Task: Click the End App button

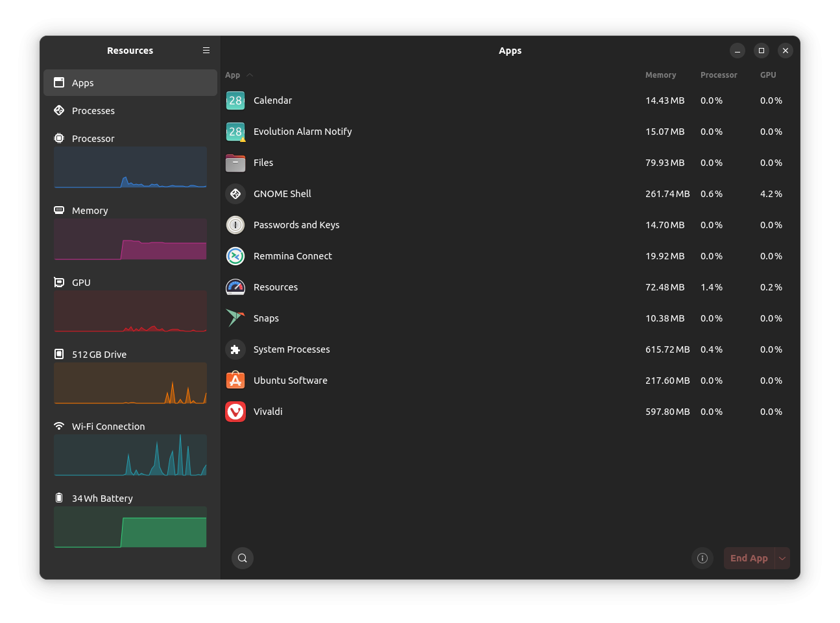Action: click(x=749, y=558)
